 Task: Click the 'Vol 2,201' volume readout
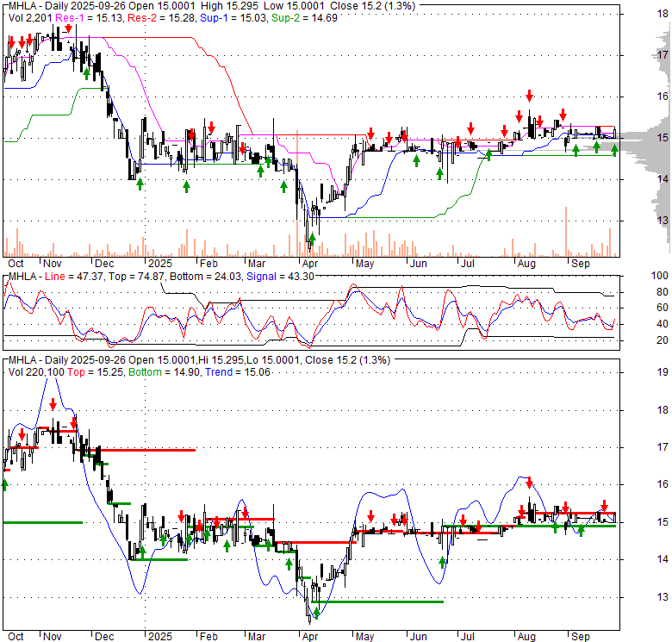(x=30, y=18)
